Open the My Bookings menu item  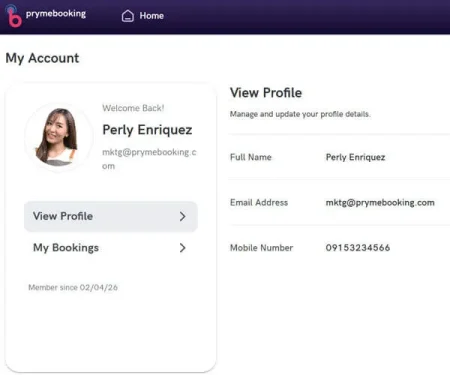click(111, 248)
